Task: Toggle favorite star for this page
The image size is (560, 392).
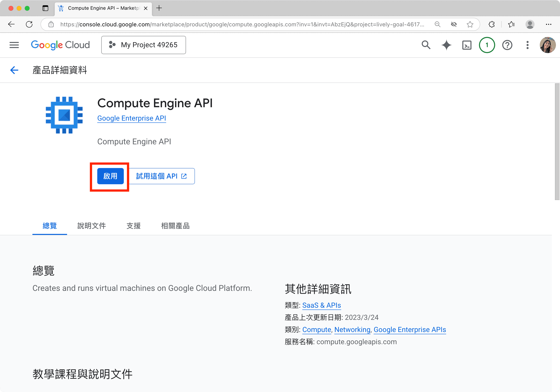Action: coord(470,24)
